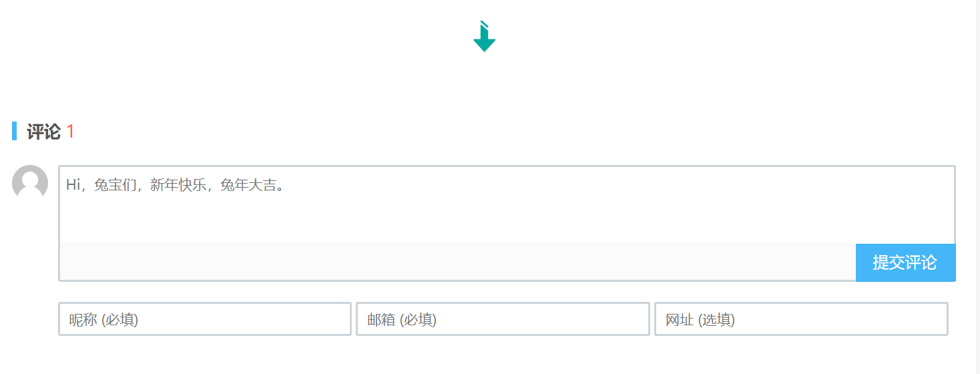
Task: Submit the comment with 提交评论 button
Action: click(905, 262)
